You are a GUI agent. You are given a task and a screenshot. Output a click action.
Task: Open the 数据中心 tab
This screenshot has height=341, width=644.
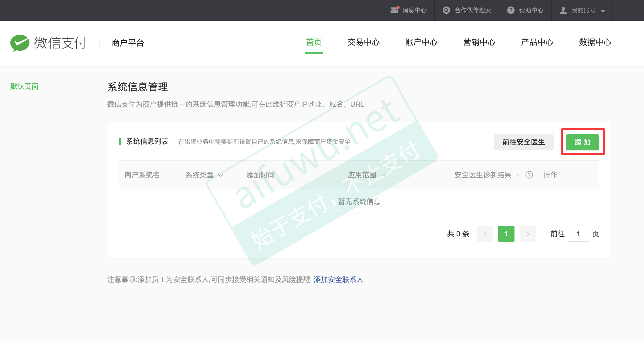[x=595, y=42]
